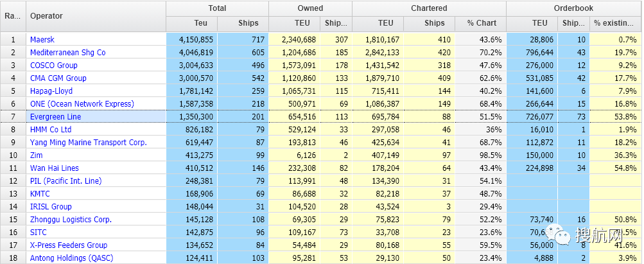Sort by Total Teu column header
Screen dimensions: 644x264
[191, 24]
